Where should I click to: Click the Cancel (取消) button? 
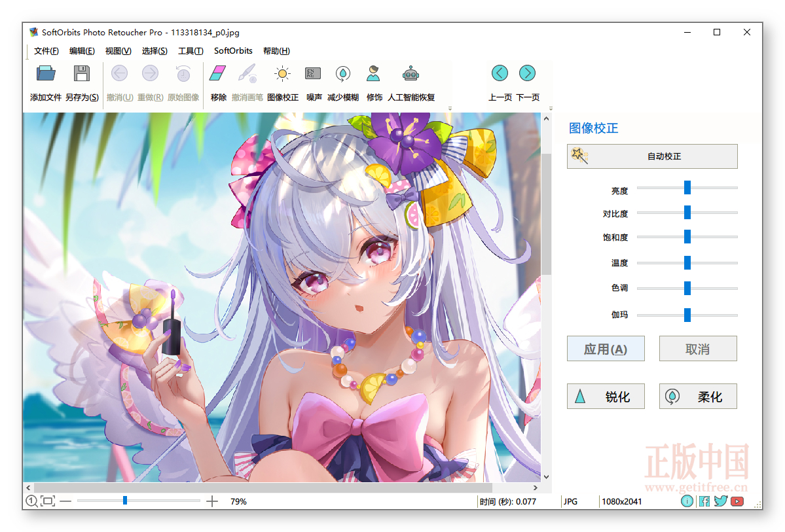pos(698,349)
